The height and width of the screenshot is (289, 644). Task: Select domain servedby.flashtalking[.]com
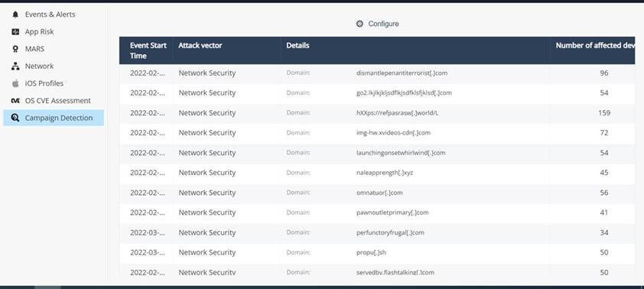pyautogui.click(x=395, y=272)
